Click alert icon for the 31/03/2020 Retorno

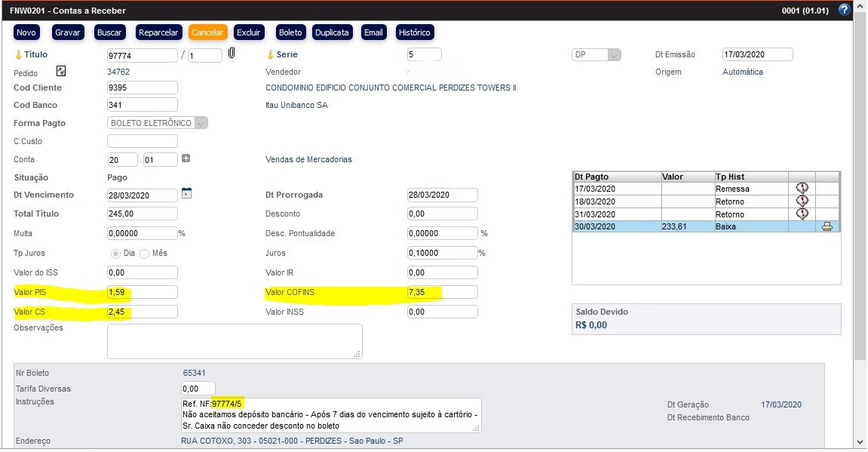pyautogui.click(x=802, y=214)
